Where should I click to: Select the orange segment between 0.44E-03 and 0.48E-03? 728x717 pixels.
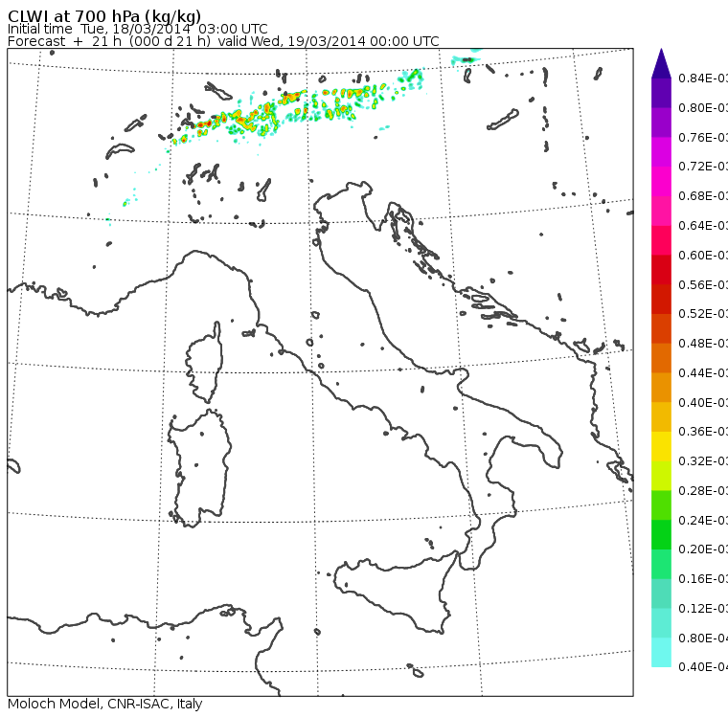661,358
